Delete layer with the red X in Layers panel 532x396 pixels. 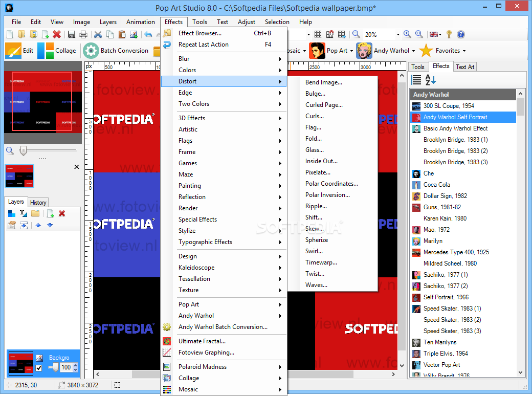(x=62, y=213)
